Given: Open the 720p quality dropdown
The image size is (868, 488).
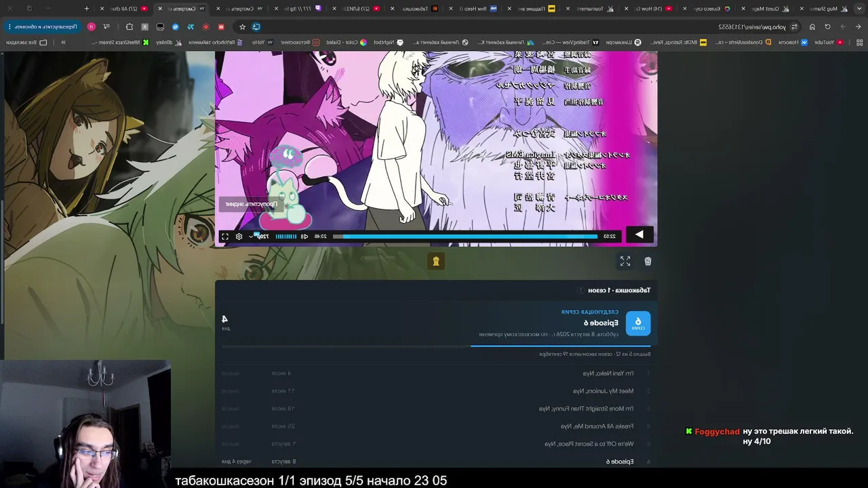Looking at the screenshot, I should (259, 237).
